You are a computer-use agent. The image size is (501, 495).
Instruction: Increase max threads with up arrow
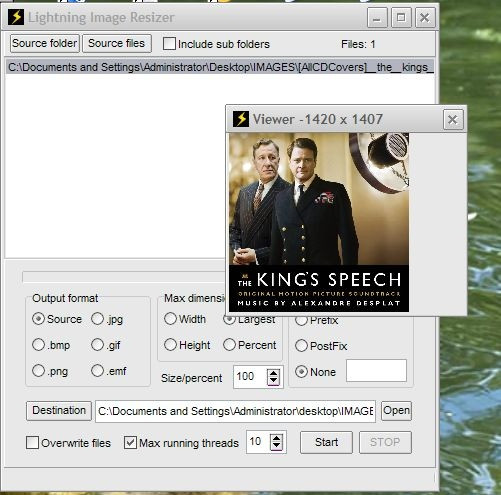coord(277,438)
